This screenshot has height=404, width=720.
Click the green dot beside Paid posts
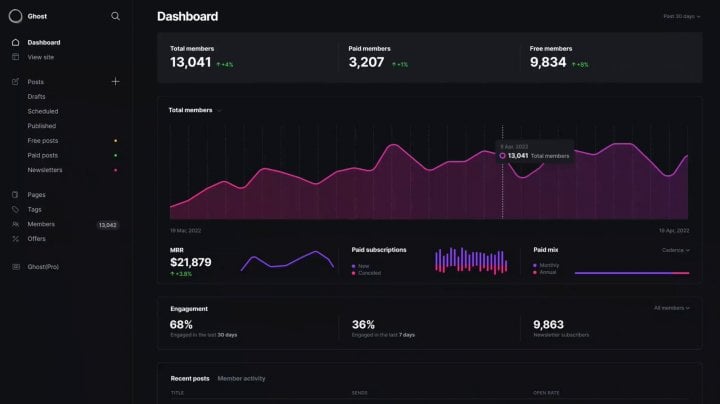click(115, 155)
